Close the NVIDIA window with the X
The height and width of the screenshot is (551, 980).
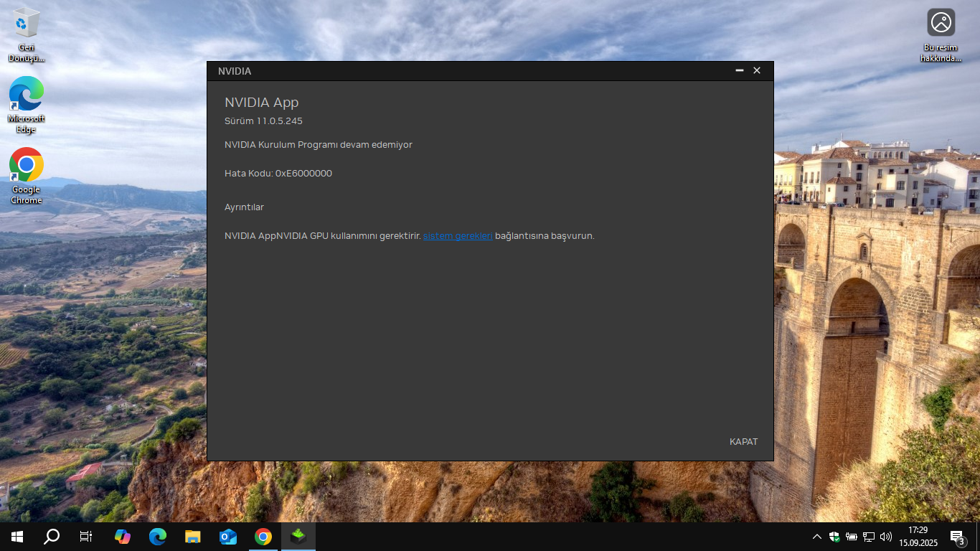coord(757,70)
